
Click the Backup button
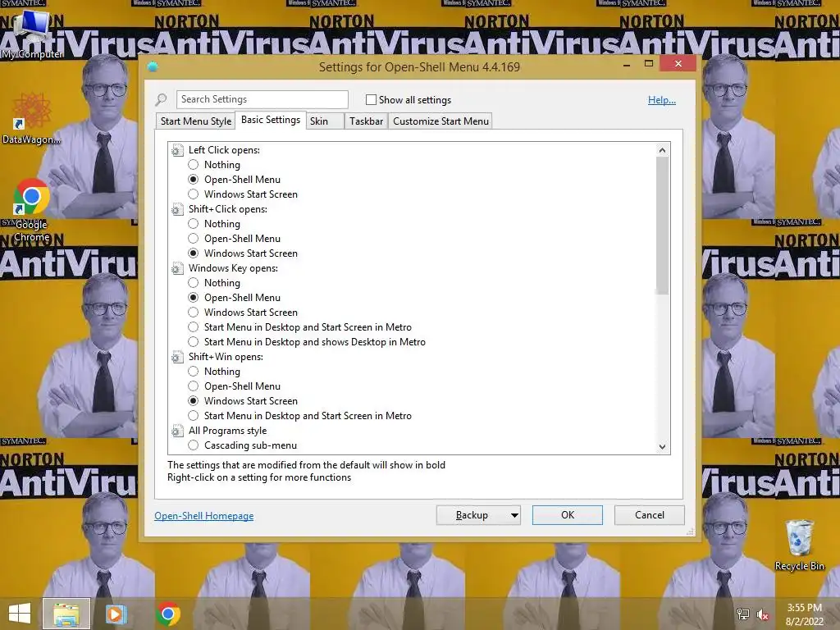(x=472, y=515)
